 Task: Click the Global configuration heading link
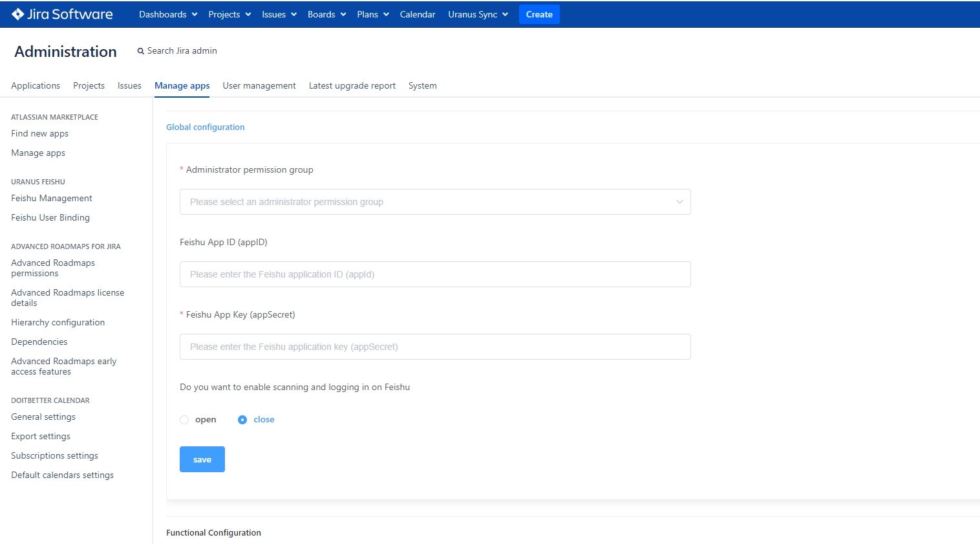[x=205, y=127]
